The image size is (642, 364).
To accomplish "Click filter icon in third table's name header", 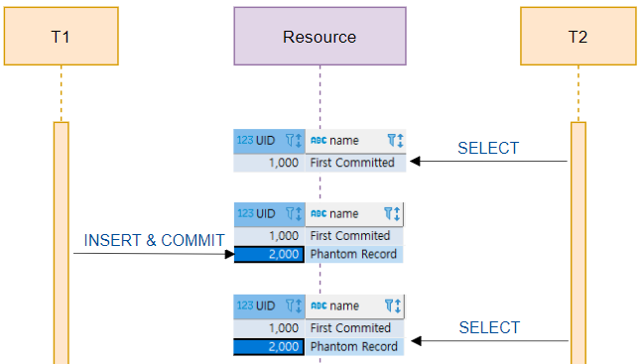I will point(389,305).
